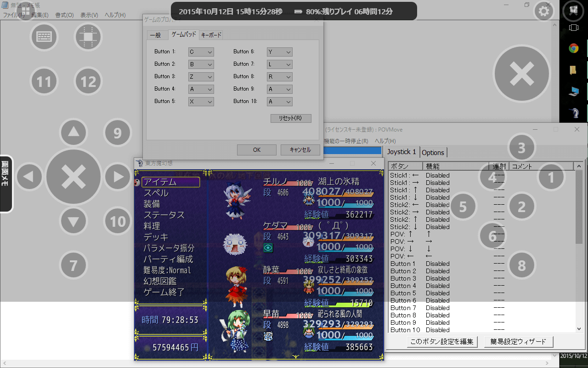Open the Button 7 key dropdown
This screenshot has width=588, height=368.
[280, 64]
